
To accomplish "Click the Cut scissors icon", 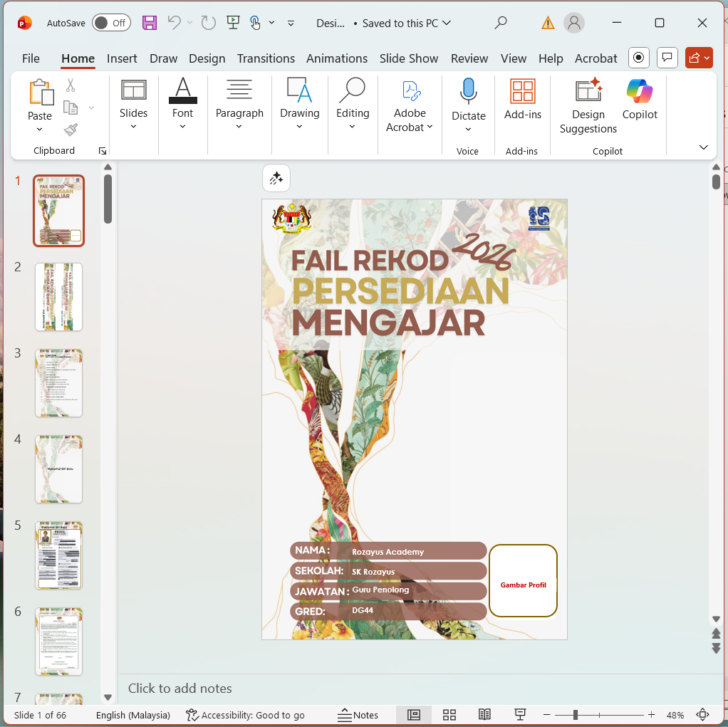I will [71, 85].
